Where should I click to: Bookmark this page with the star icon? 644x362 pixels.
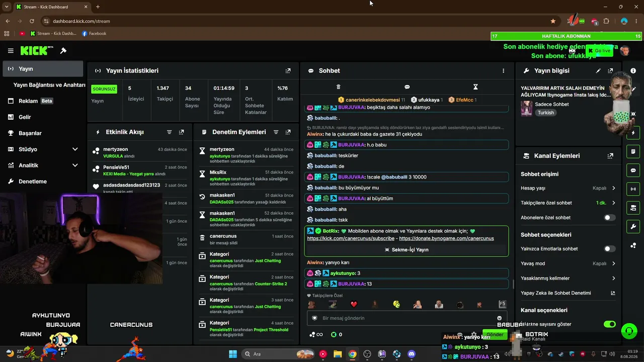(x=553, y=21)
